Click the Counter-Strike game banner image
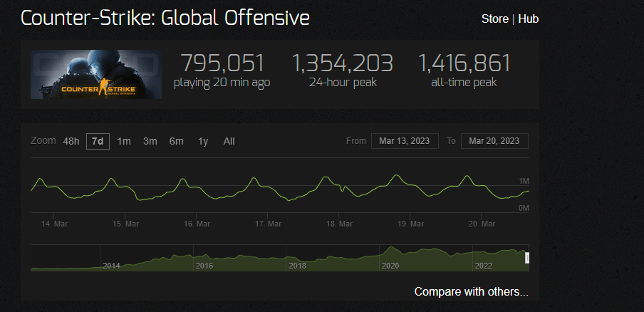This screenshot has width=644, height=312. pos(95,74)
